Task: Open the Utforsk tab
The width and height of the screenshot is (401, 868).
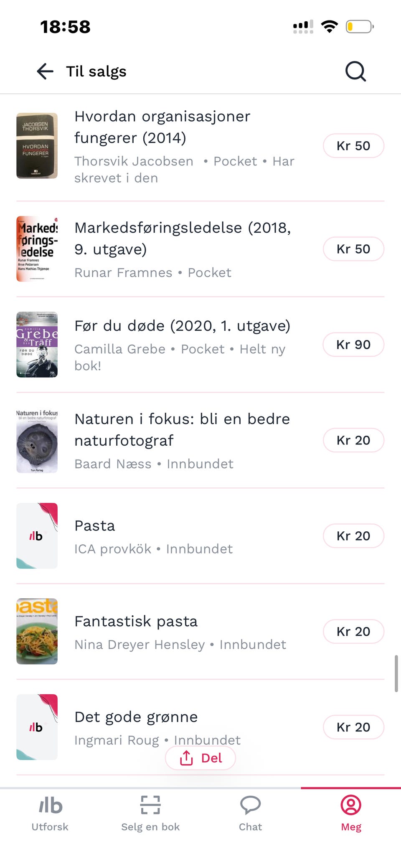Action: (50, 814)
